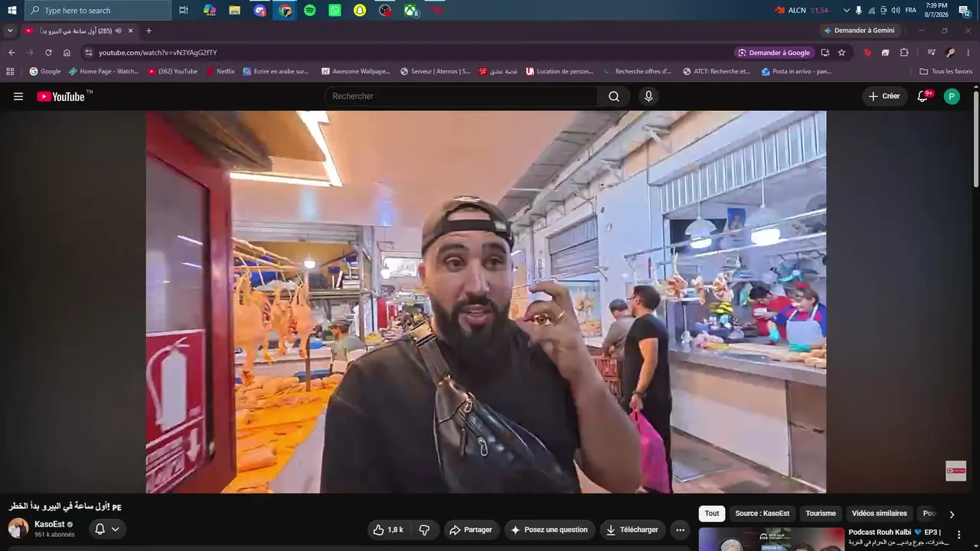Image resolution: width=980 pixels, height=551 pixels.
Task: Open the Windows Start menu
Action: click(x=11, y=10)
